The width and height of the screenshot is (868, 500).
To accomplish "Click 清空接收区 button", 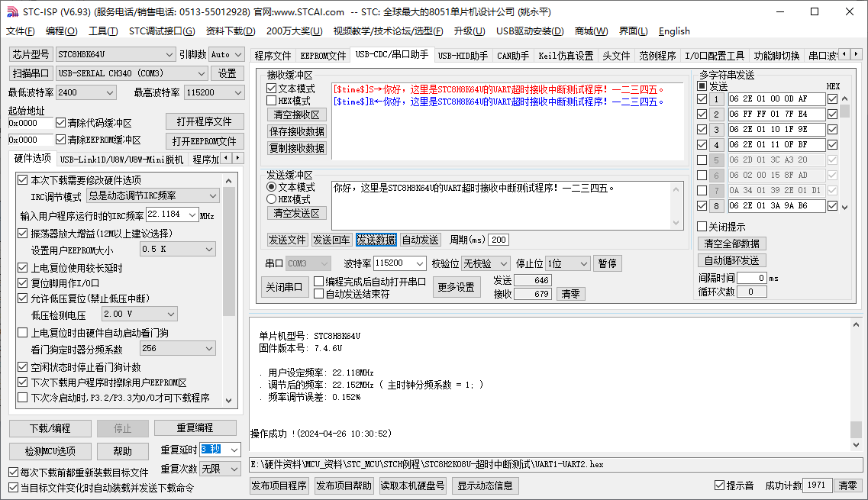I will tap(297, 115).
